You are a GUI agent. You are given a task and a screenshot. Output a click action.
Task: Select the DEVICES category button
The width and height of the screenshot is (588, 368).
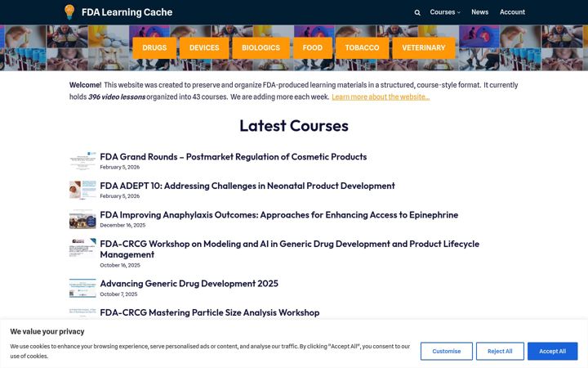(x=204, y=47)
